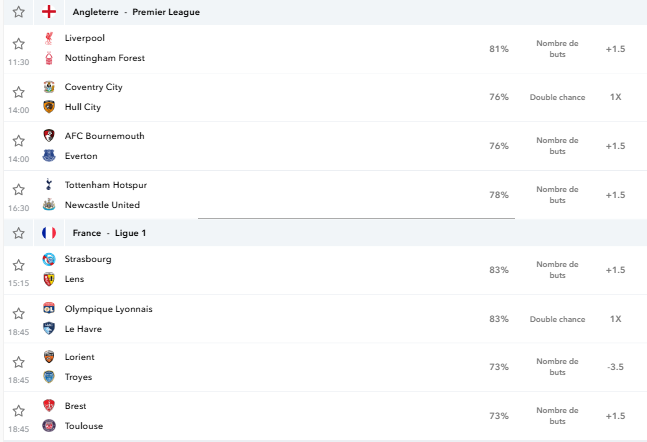This screenshot has height=442, width=647.
Task: Star the Angleterre Premier League section
Action: click(x=18, y=12)
